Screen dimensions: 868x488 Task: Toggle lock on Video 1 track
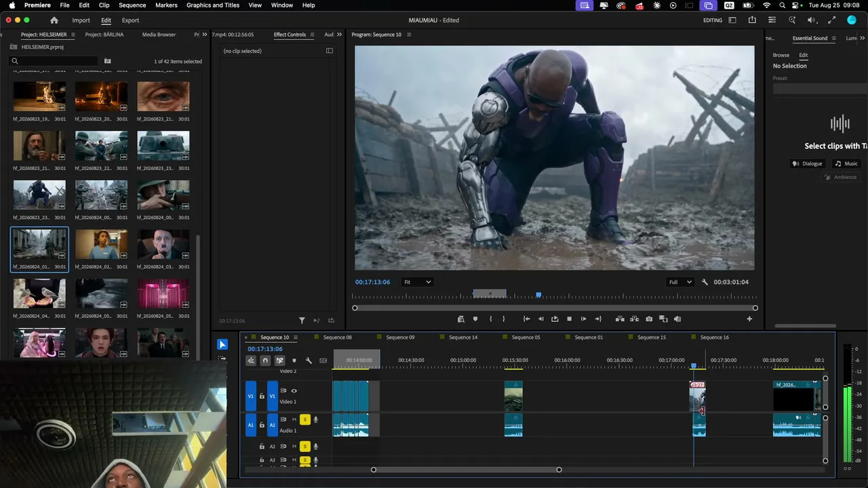pyautogui.click(x=262, y=396)
